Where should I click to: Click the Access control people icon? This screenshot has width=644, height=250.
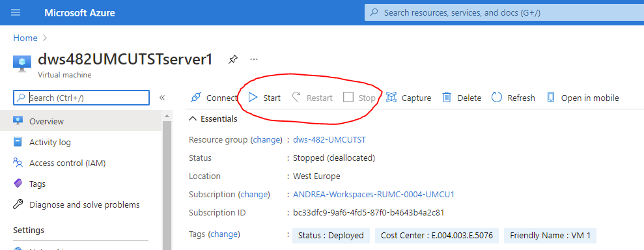coord(18,163)
